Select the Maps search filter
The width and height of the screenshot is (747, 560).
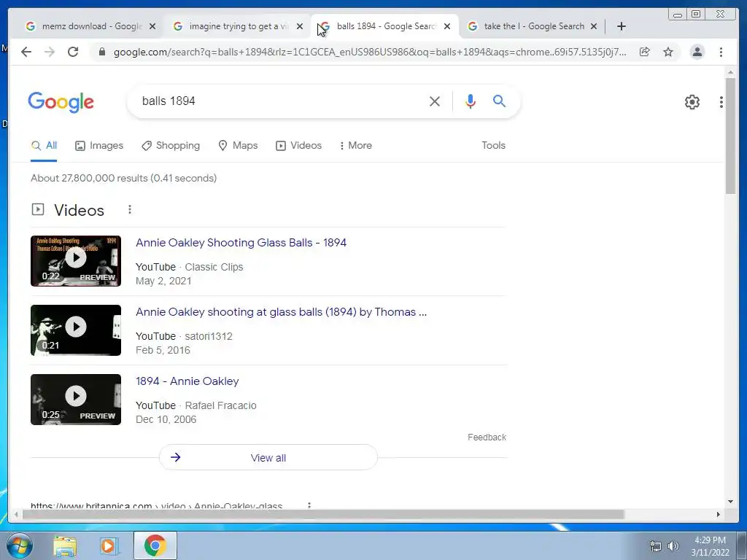tap(239, 146)
